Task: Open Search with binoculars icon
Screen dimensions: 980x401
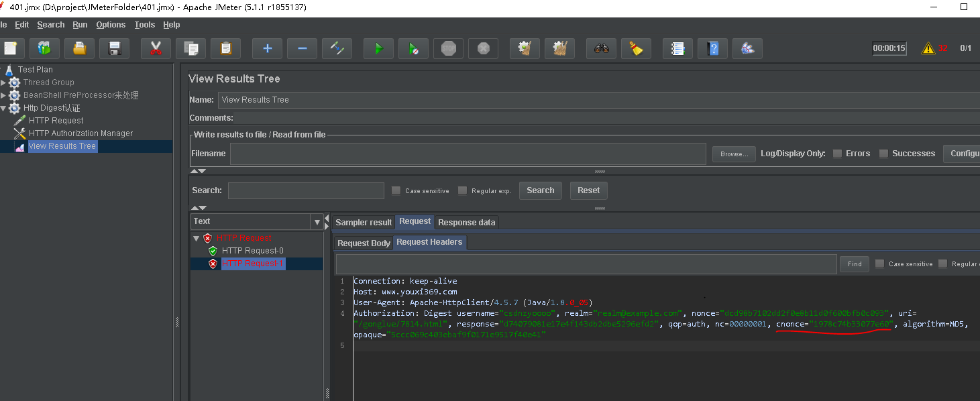Action: click(x=601, y=48)
